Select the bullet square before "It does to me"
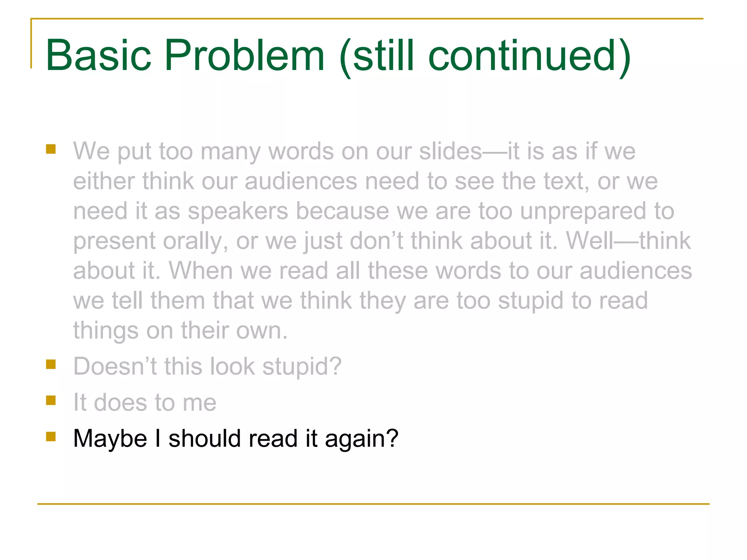This screenshot has height=560, width=747. tap(51, 400)
